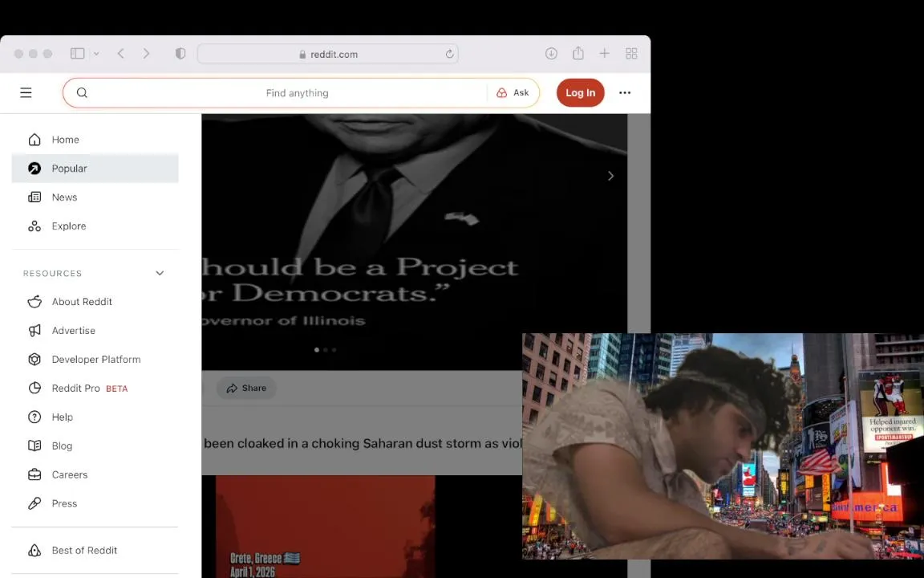Click the Home house icon

point(34,140)
